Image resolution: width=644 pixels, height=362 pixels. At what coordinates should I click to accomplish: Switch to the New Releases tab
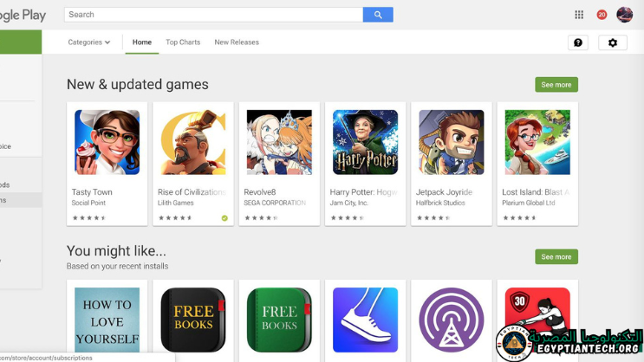(237, 42)
